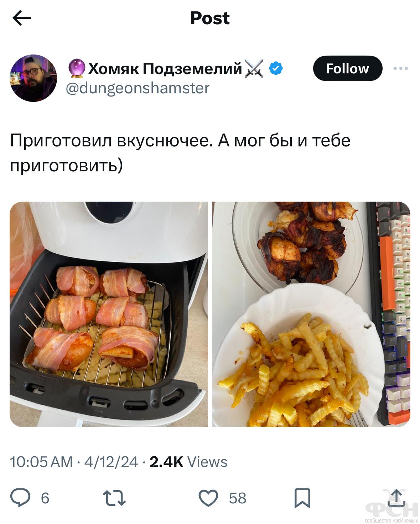Open the fries and chicken photo
The image size is (420, 524).
point(311,314)
